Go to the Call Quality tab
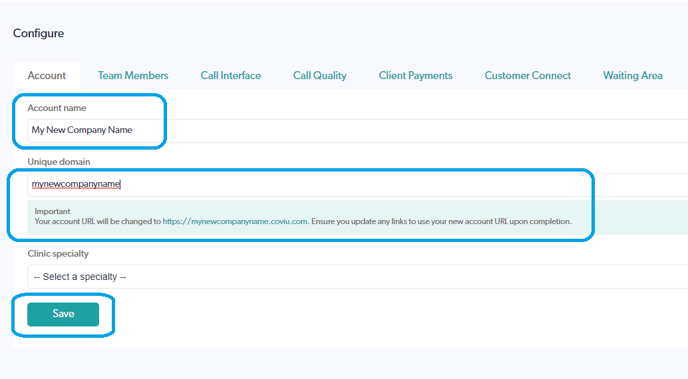The image size is (688, 379). (x=320, y=75)
